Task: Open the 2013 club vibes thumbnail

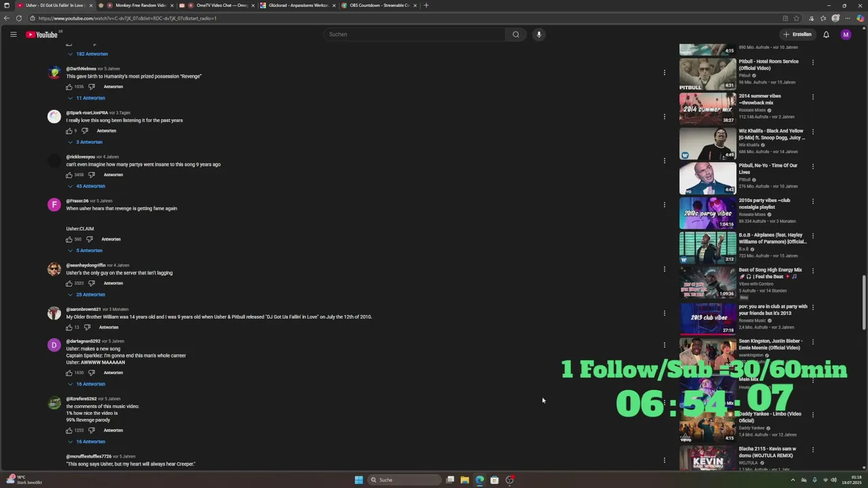Action: [707, 317]
